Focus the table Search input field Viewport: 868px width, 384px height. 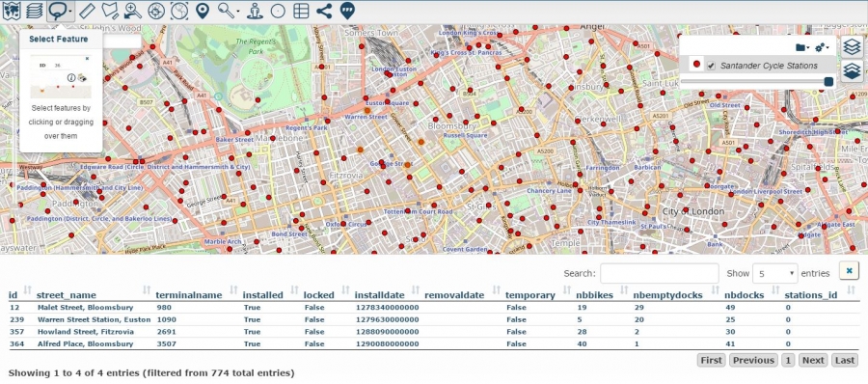pyautogui.click(x=660, y=273)
